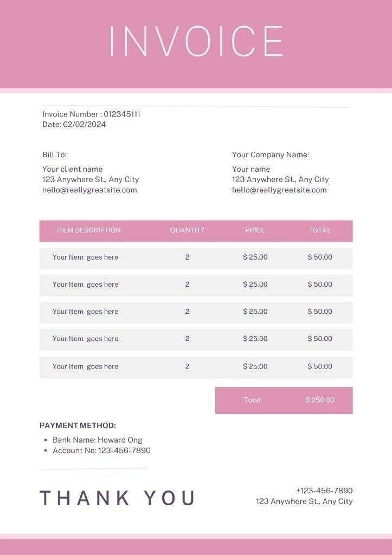The width and height of the screenshot is (392, 555).
Task: Click the phone number +123-456-7890
Action: coord(324,491)
